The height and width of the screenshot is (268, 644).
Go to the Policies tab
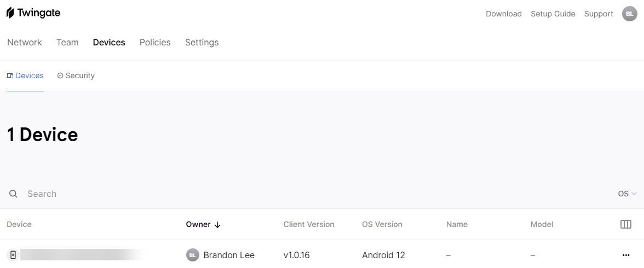[155, 42]
